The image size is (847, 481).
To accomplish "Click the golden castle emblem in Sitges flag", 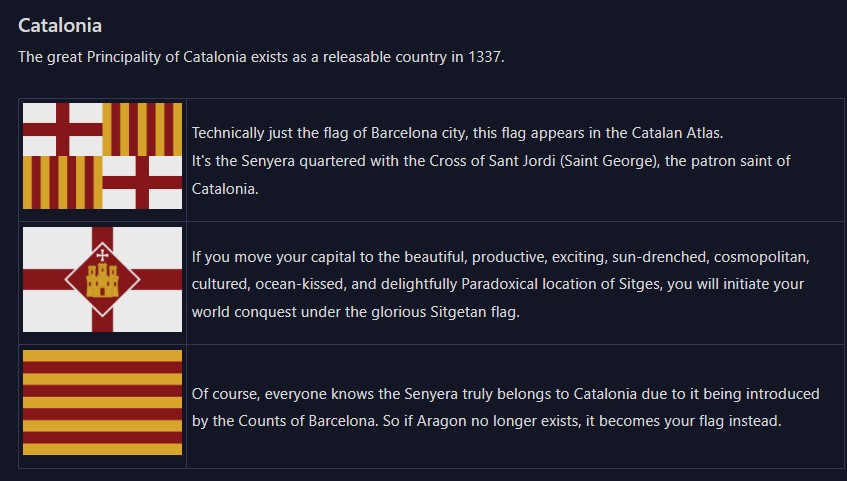I will point(102,280).
